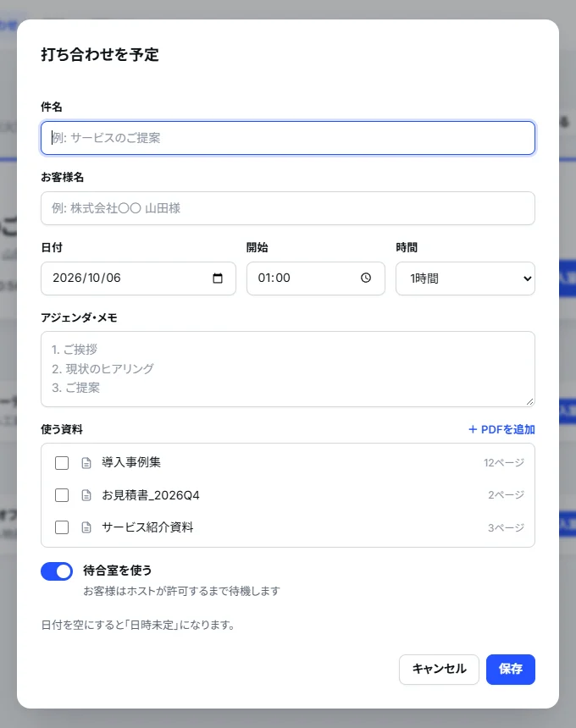The width and height of the screenshot is (576, 728).
Task: Open the 時間 duration dropdown showing 1時間
Action: [465, 279]
